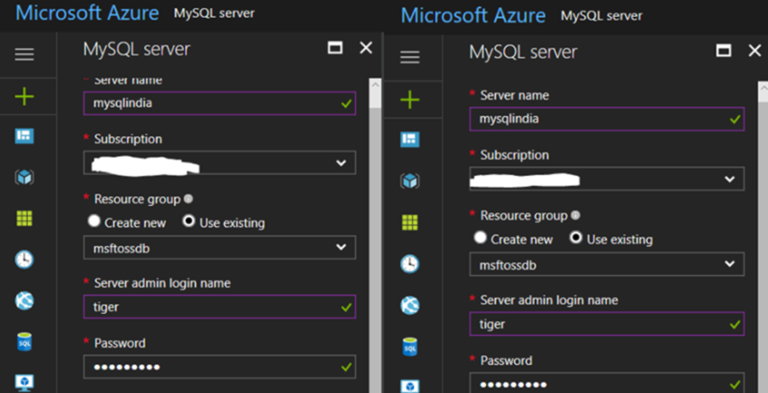
Task: Click Microsoft Azure logo in right window
Action: (473, 15)
